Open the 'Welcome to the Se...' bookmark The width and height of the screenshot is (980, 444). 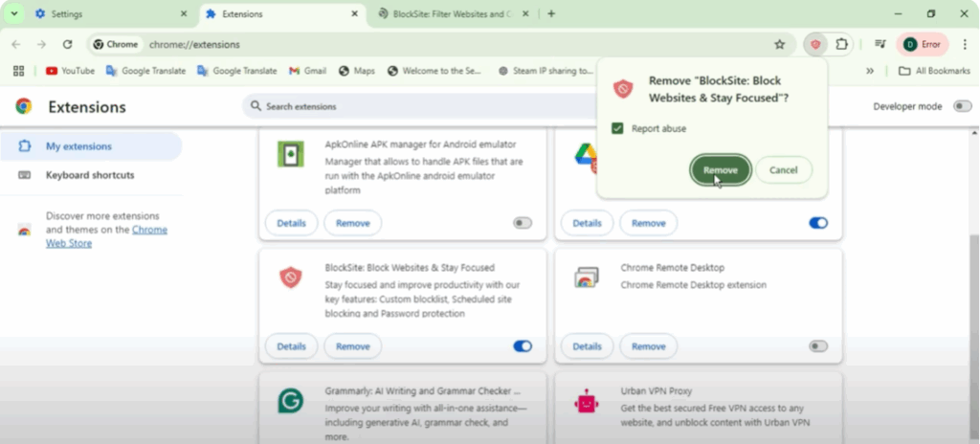coord(435,71)
